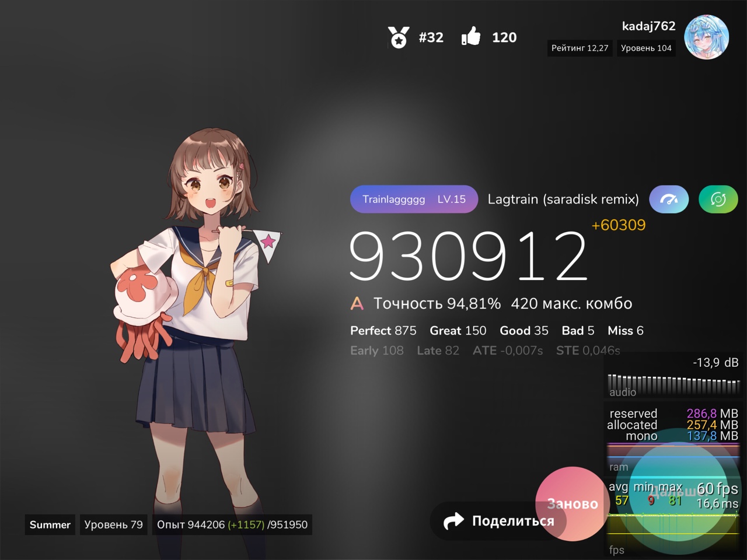Click the #32 rank number
The height and width of the screenshot is (560, 747).
pos(431,37)
